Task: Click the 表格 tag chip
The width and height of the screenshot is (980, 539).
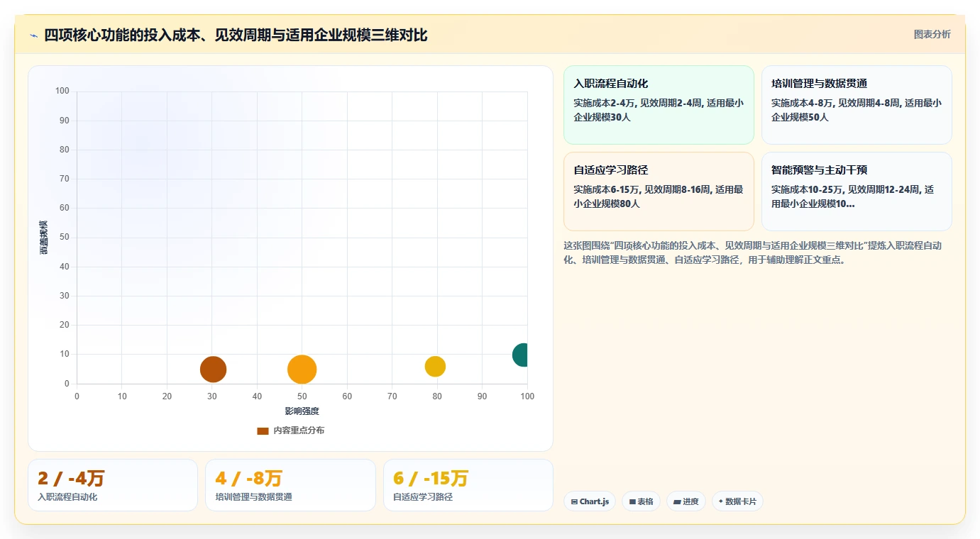Action: tap(641, 501)
